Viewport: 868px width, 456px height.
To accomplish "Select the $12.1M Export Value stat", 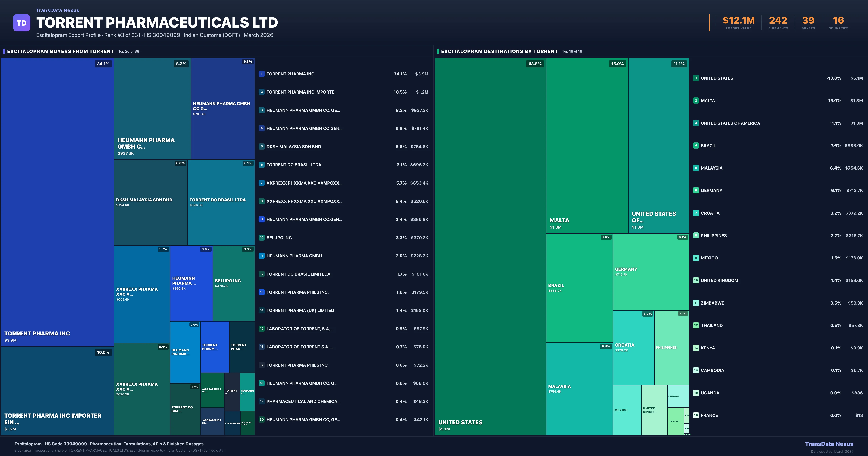I will [x=738, y=22].
